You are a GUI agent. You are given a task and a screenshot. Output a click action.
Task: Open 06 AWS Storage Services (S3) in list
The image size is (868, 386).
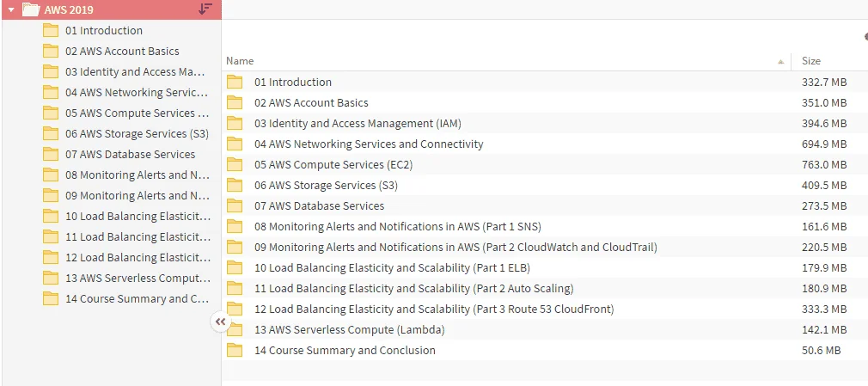tap(326, 185)
